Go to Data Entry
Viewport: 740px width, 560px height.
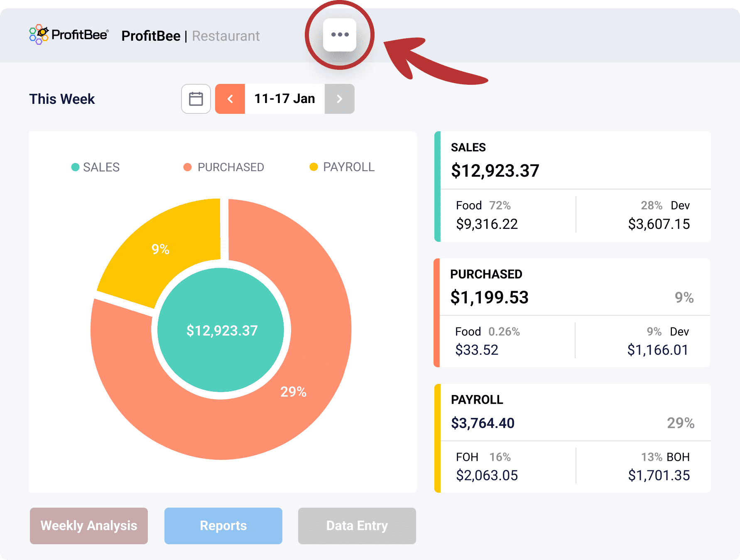357,526
